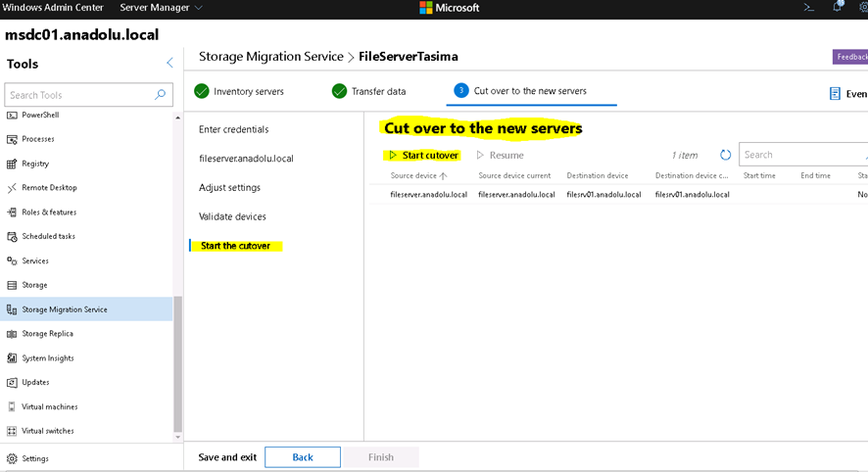
Task: Open the Updates icon
Action: [12, 382]
